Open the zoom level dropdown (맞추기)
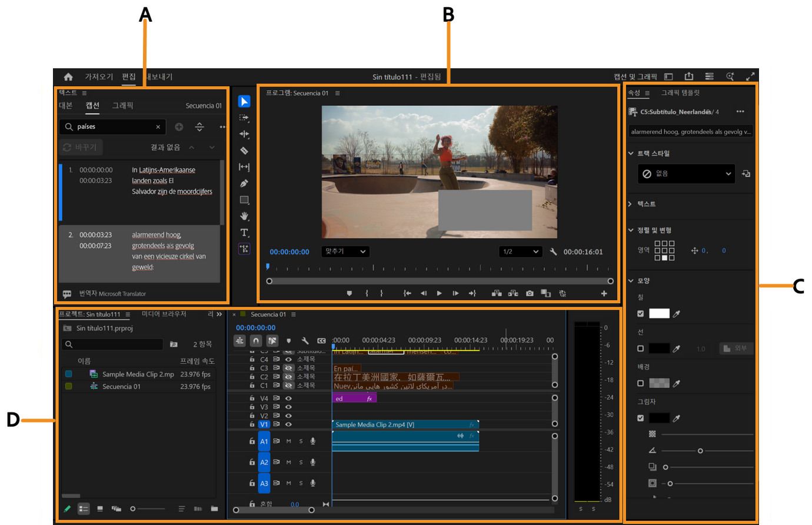812x525 pixels. pos(345,251)
